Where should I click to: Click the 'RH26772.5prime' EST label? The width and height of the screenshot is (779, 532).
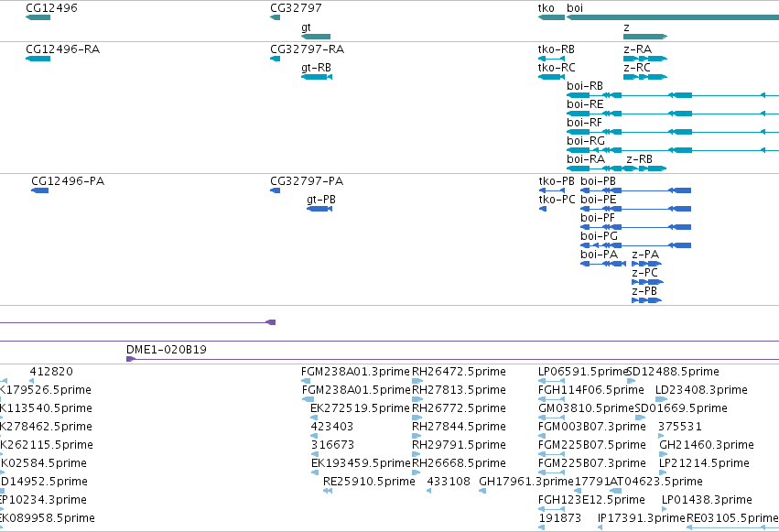pos(459,408)
